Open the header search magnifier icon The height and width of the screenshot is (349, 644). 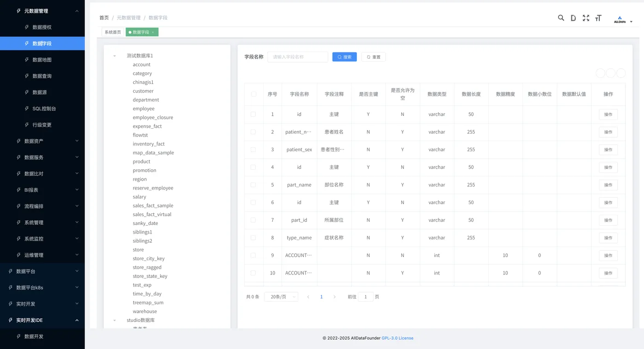[x=561, y=18]
